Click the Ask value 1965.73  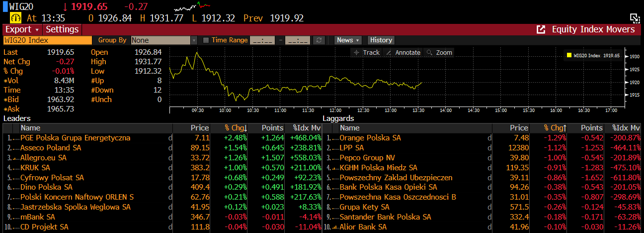point(61,109)
